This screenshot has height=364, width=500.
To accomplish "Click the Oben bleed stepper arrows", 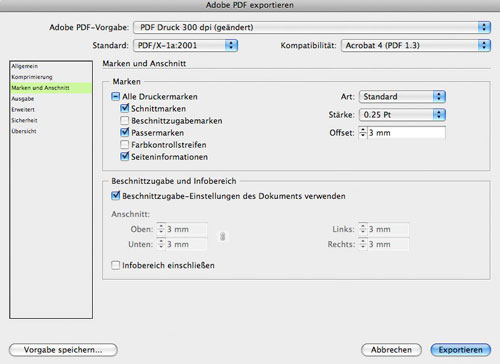I will [x=161, y=229].
